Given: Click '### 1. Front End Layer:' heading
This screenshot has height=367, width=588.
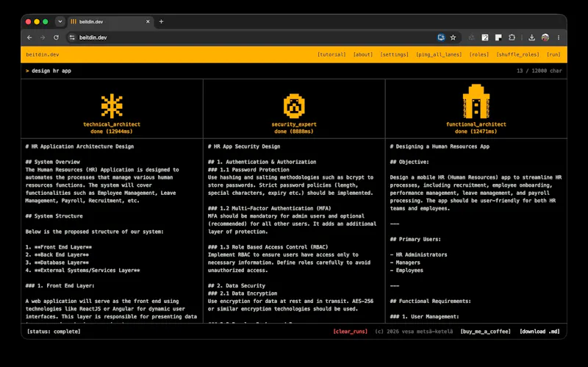Looking at the screenshot, I should (x=60, y=286).
